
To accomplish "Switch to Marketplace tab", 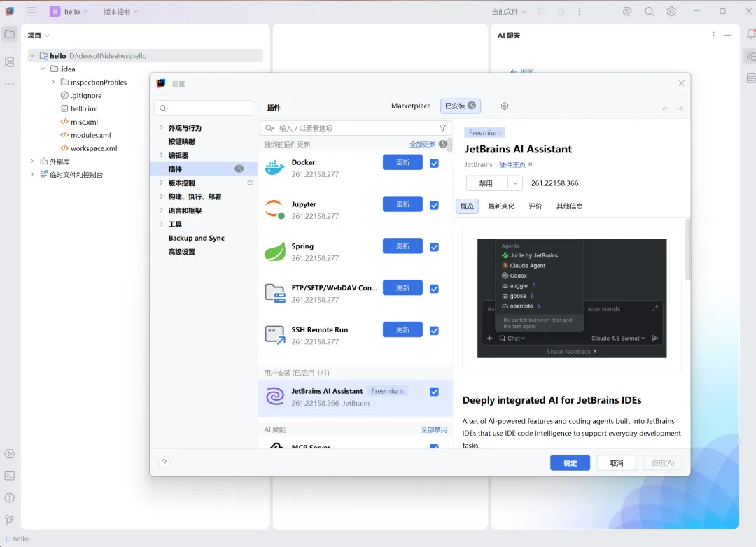I will [411, 106].
